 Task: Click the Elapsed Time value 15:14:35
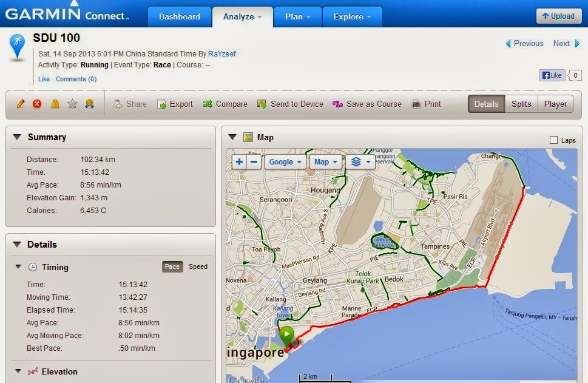pyautogui.click(x=133, y=310)
